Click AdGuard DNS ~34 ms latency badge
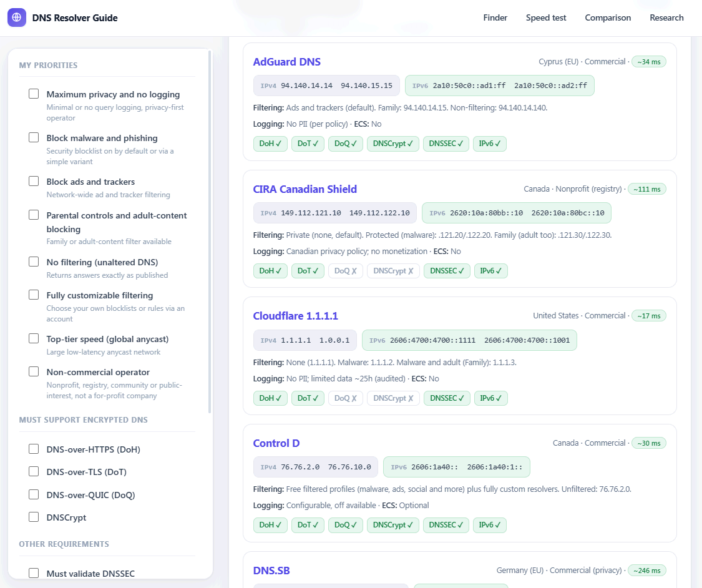Screen dimensions: 702x588 [x=649, y=62]
